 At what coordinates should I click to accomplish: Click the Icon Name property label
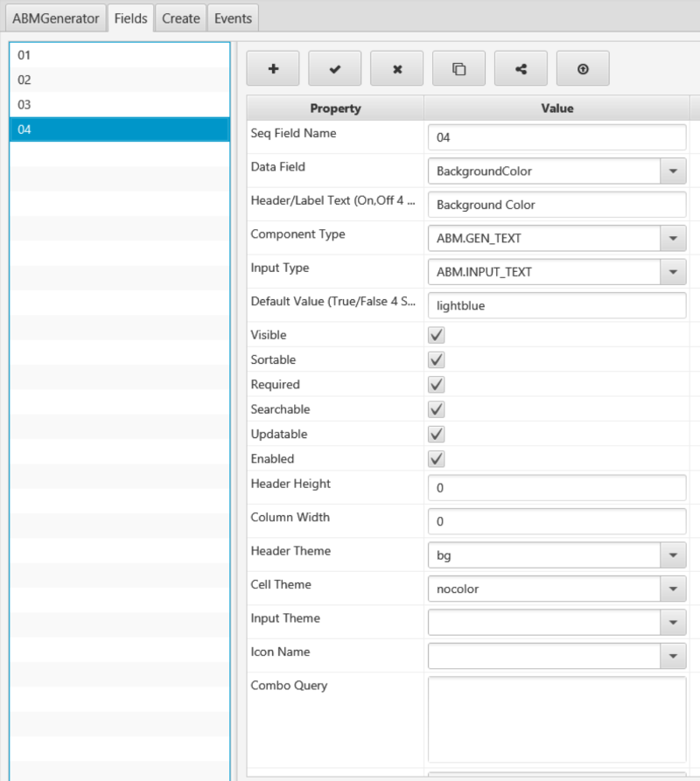pyautogui.click(x=281, y=652)
